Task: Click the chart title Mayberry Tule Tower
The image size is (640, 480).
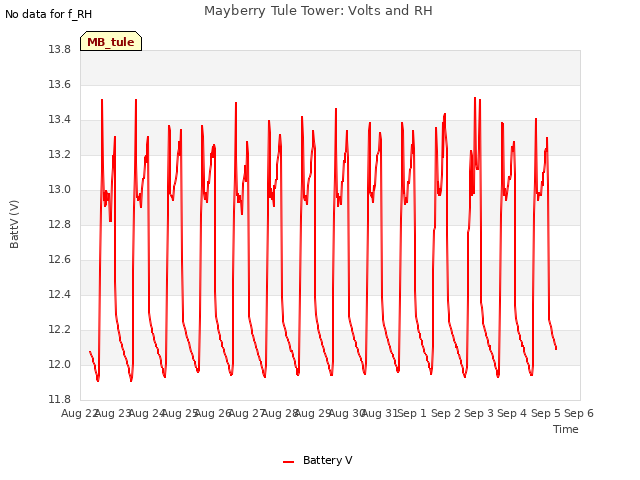Action: point(318,11)
